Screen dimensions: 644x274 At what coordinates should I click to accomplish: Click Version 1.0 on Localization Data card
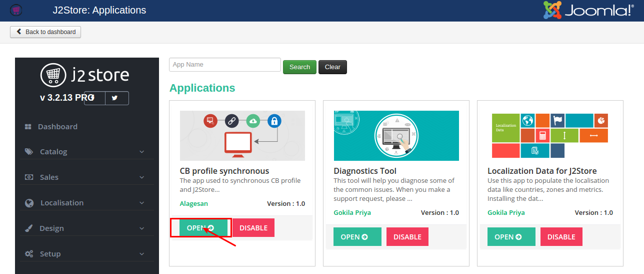(x=594, y=213)
